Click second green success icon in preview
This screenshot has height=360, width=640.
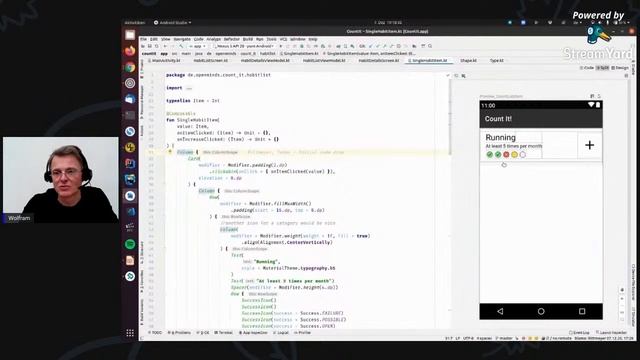(498, 155)
